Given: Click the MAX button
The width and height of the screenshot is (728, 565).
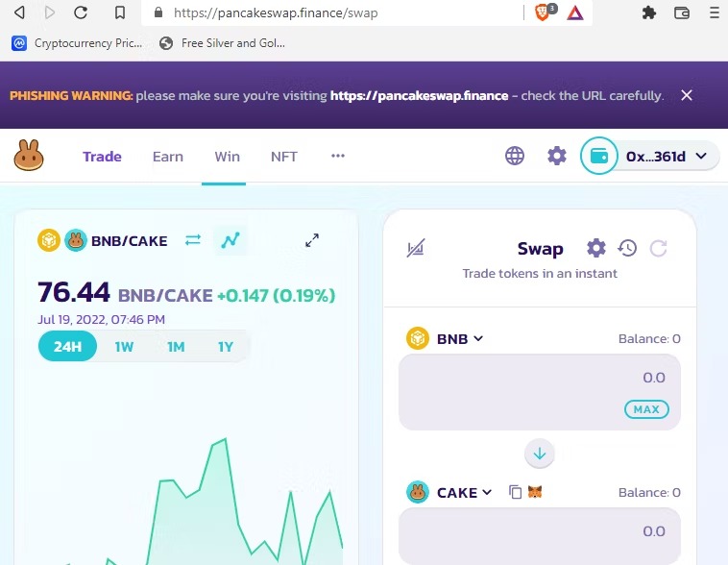Looking at the screenshot, I should 646,409.
